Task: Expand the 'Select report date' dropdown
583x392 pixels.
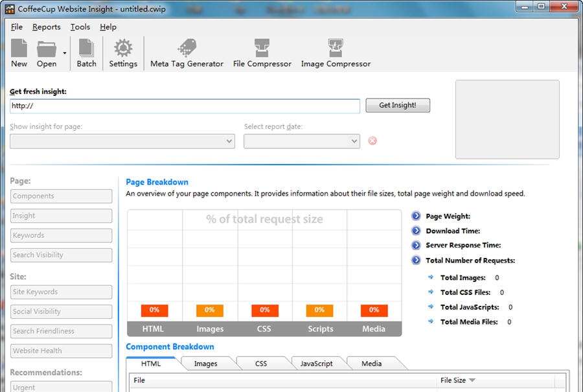Action: pyautogui.click(x=354, y=141)
